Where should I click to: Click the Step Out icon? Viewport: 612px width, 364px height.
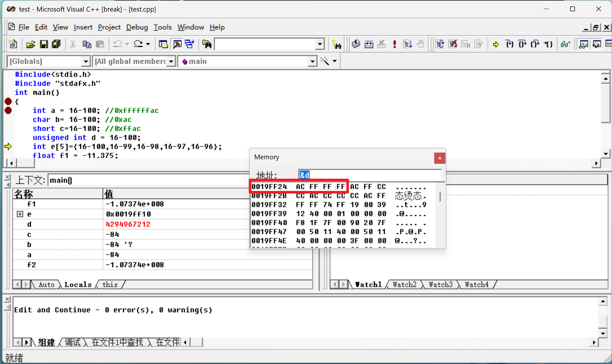[x=535, y=44]
